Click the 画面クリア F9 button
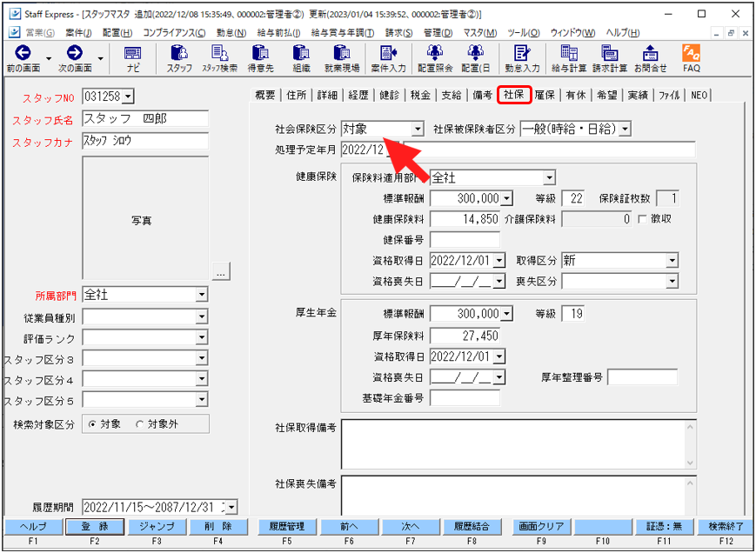This screenshot has width=756, height=553. click(541, 527)
